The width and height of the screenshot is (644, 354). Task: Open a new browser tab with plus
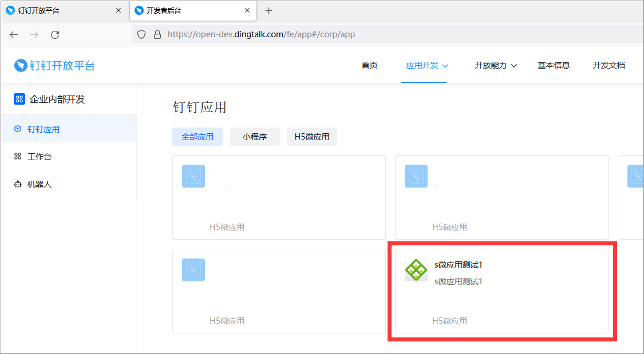268,11
